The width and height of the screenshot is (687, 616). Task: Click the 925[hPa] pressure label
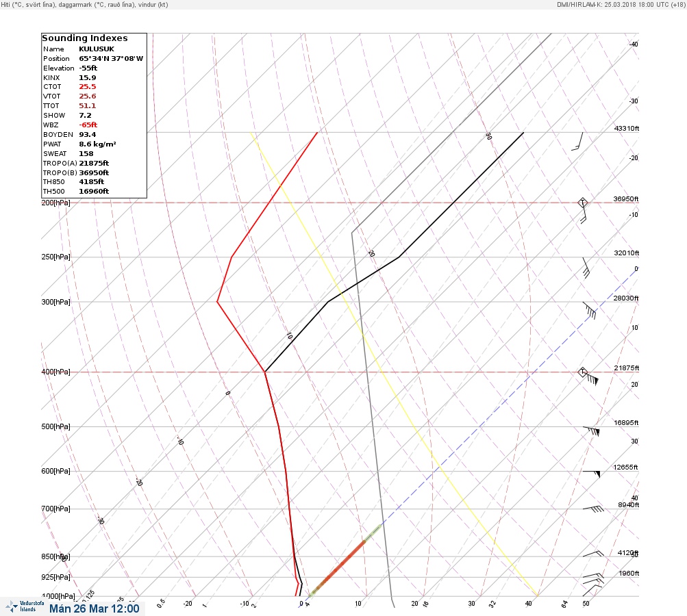coord(55,577)
